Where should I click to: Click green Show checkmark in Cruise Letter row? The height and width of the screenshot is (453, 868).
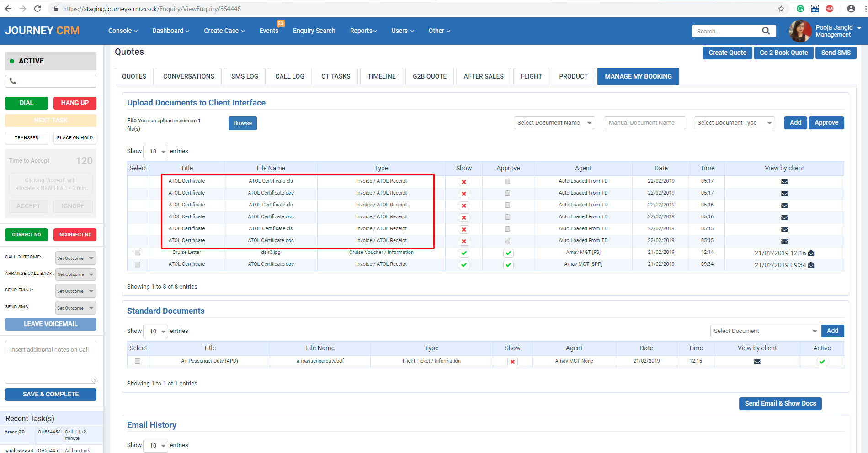(x=463, y=253)
